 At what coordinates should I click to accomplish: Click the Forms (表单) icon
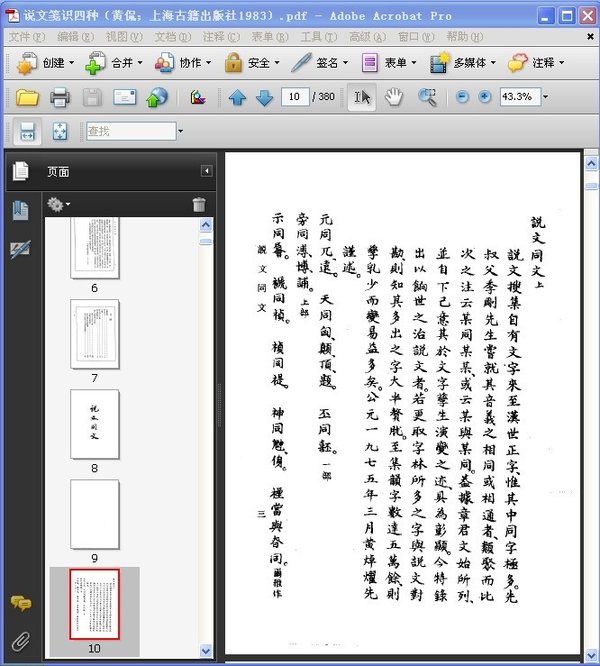tap(370, 63)
